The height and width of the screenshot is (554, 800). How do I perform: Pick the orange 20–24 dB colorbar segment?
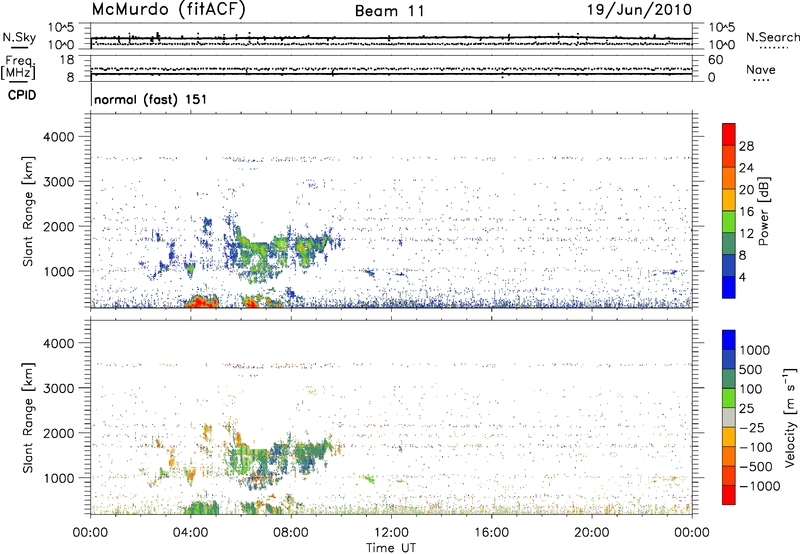click(x=729, y=178)
